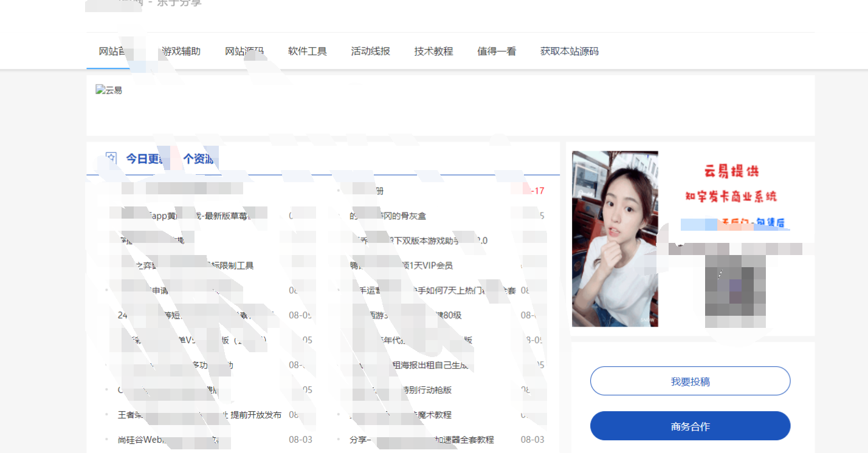
Task: Click the girl portrait photo in sidebar
Action: pos(615,238)
